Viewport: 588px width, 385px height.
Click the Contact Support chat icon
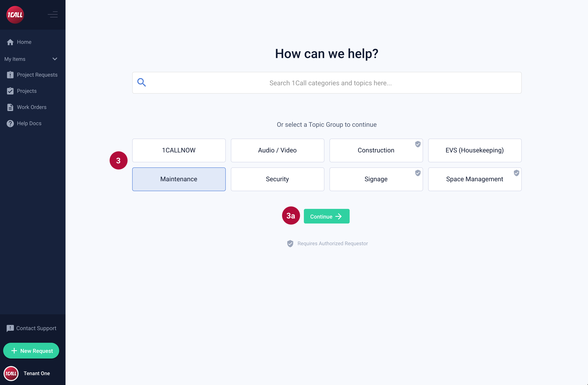10,328
